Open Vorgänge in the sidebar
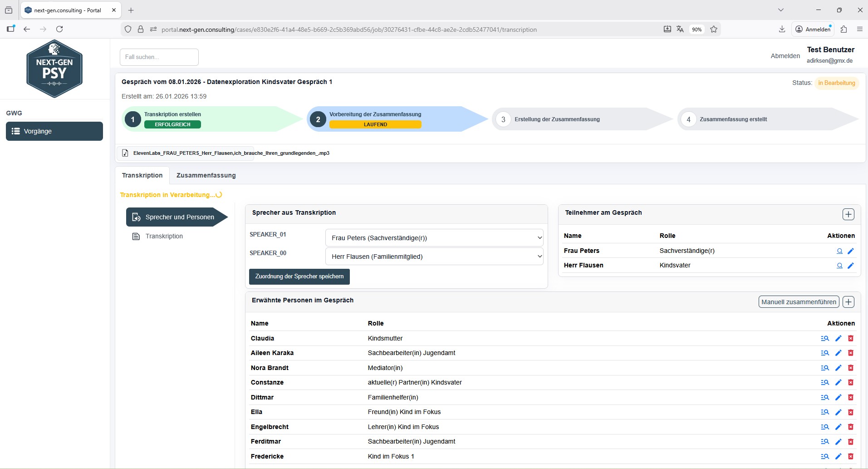 click(54, 131)
